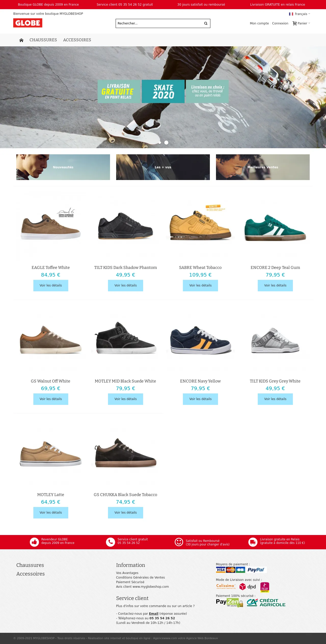Viewport: 326px width, 644px height.
Task: Open the français language dropdown
Action: [x=300, y=14]
